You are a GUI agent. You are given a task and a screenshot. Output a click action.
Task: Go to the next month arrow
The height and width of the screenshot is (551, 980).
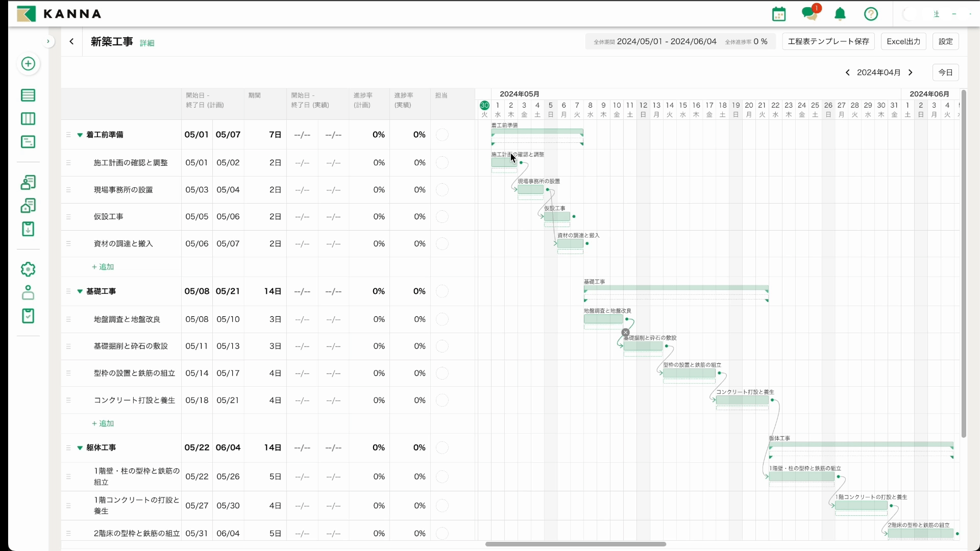click(x=911, y=72)
